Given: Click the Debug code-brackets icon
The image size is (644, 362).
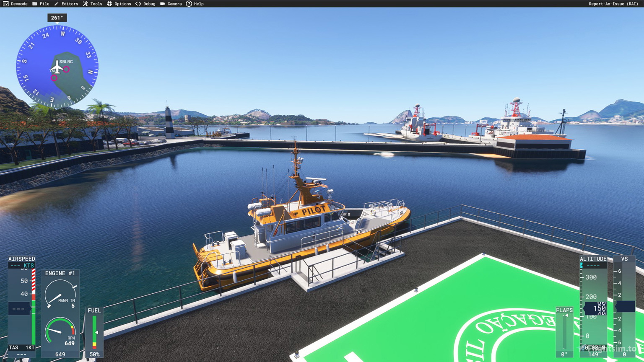Looking at the screenshot, I should click(x=138, y=4).
